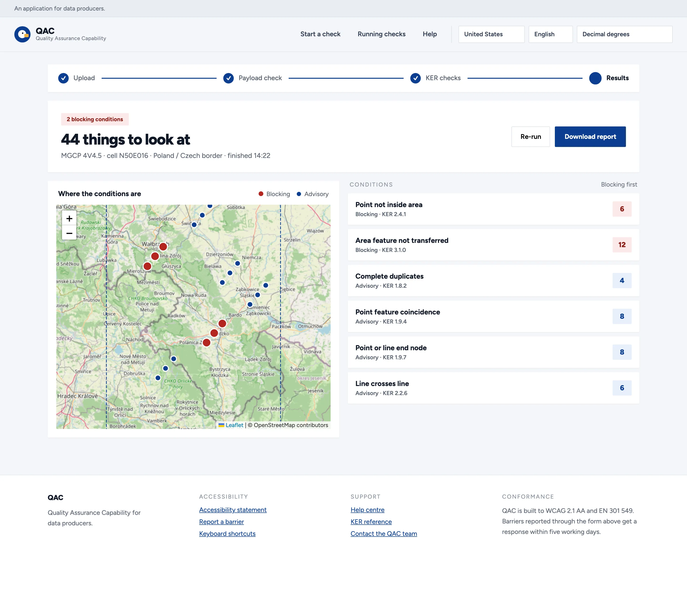Open the Point not inside area condition

click(493, 209)
